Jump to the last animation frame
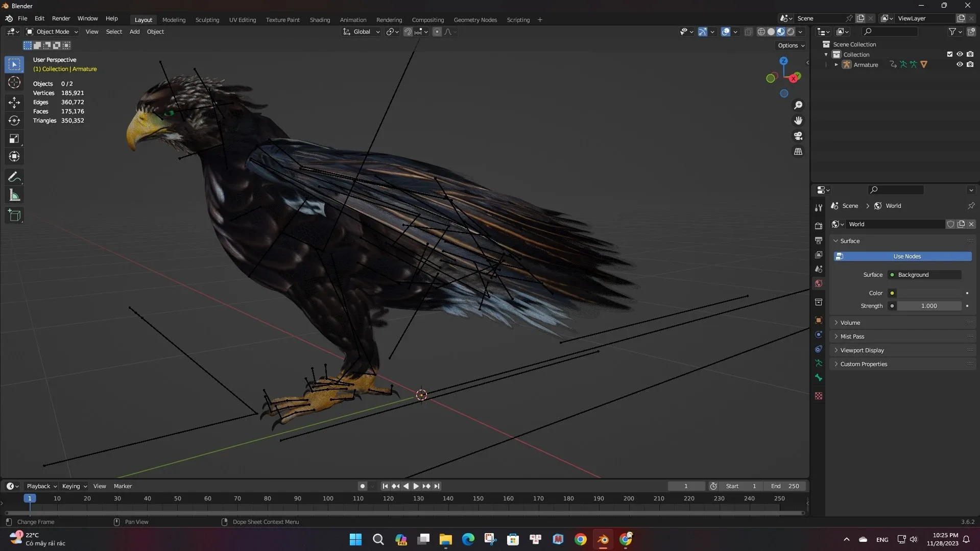The image size is (980, 551). click(437, 486)
